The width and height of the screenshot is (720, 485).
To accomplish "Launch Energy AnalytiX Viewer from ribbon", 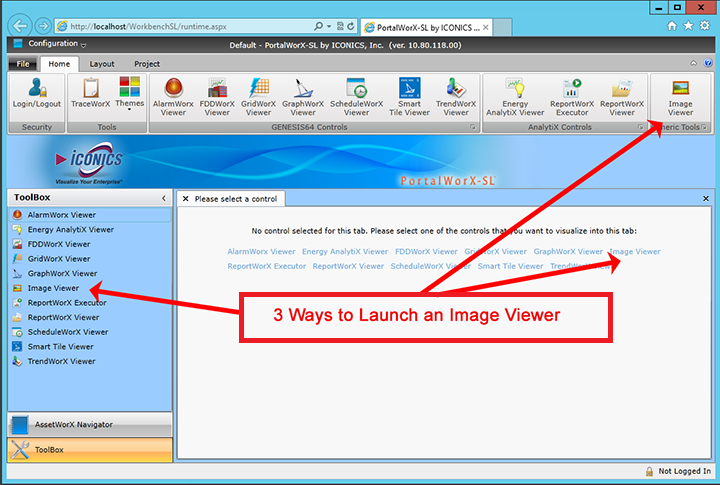I will point(515,97).
